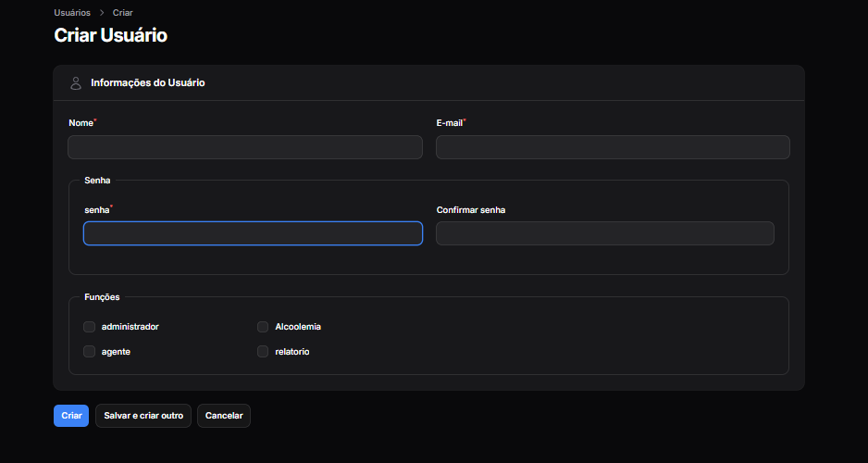
Task: Click the user icon in the section header
Action: (76, 83)
